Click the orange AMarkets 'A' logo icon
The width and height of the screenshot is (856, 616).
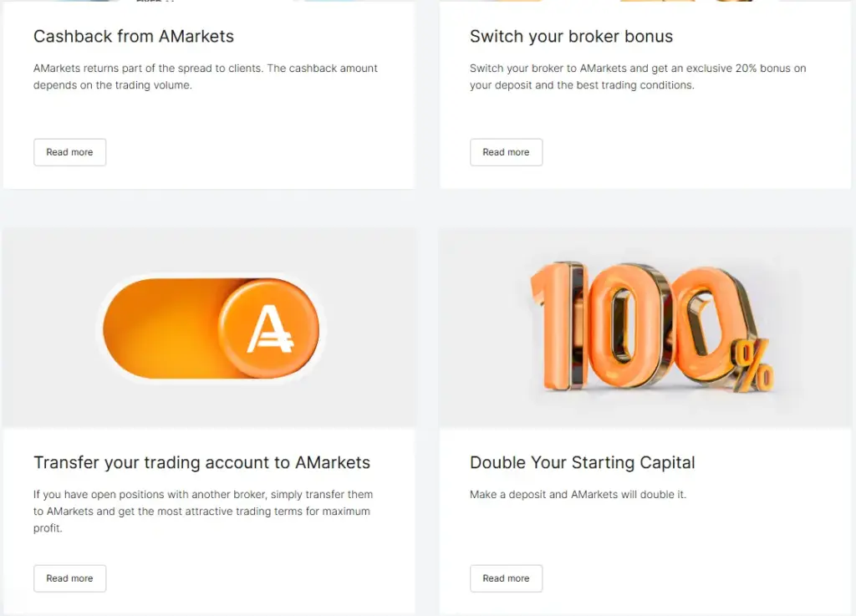point(269,328)
